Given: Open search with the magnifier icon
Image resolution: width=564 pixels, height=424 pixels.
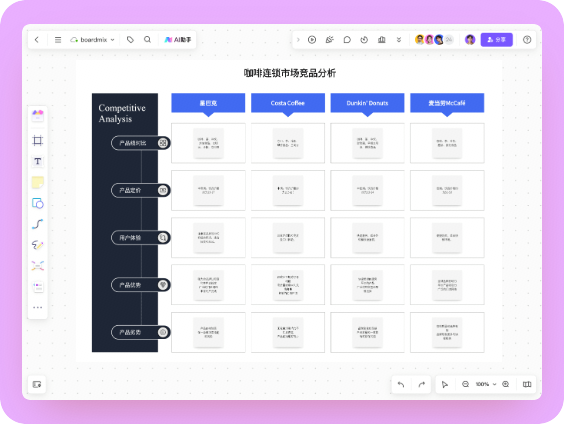Looking at the screenshot, I should (x=147, y=40).
